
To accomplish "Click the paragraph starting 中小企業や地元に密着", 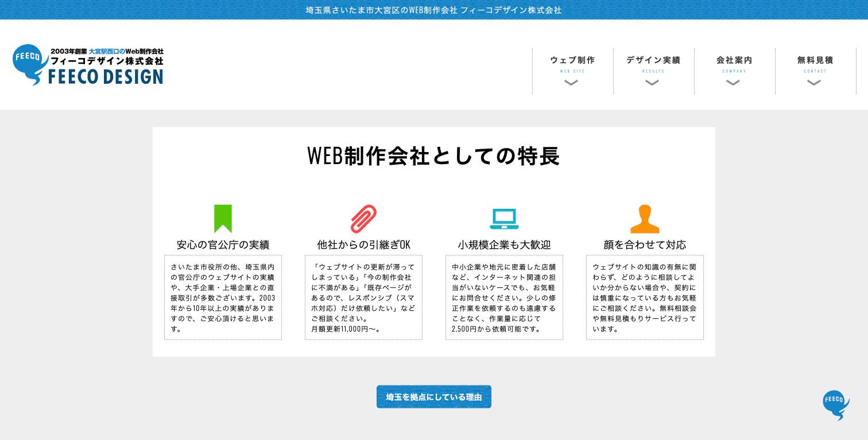I will coord(504,298).
